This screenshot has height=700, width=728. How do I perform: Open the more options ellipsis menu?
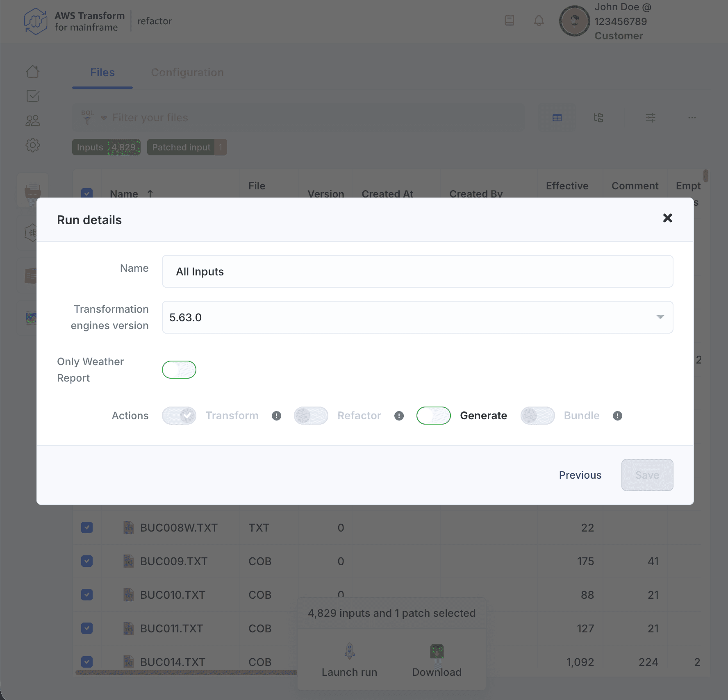tap(692, 118)
